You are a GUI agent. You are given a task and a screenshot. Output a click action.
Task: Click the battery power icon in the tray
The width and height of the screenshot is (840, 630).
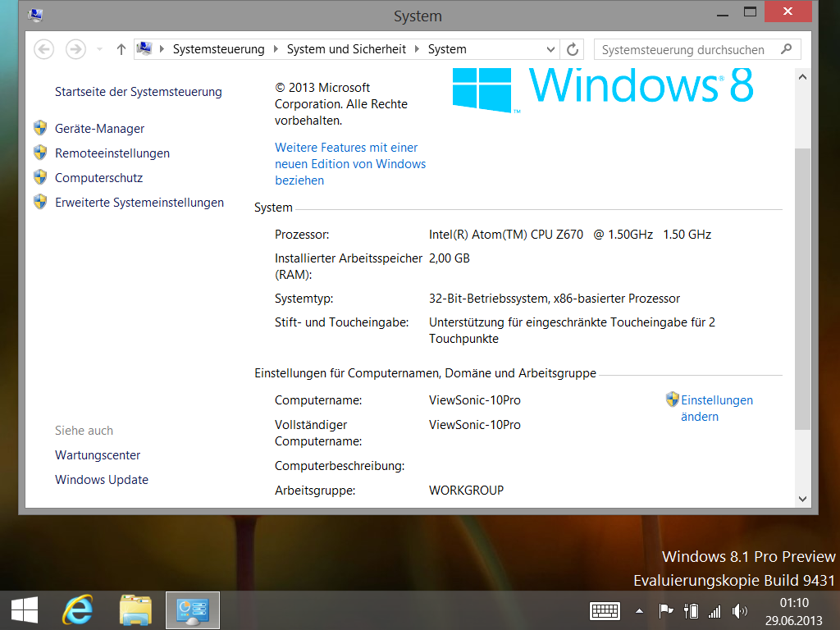[x=691, y=610]
